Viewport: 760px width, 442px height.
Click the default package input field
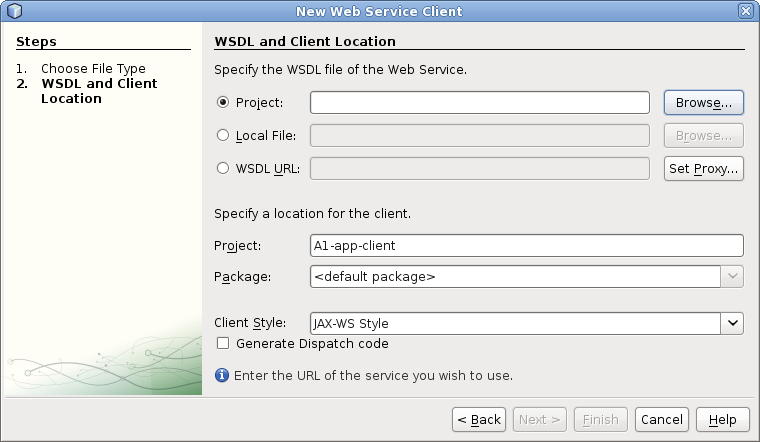pyautogui.click(x=515, y=277)
